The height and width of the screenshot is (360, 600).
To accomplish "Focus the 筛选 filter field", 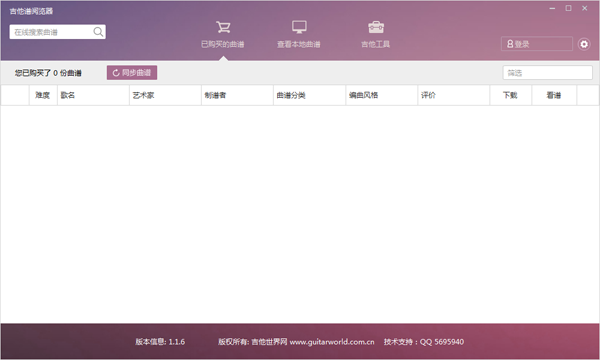I will (x=548, y=73).
